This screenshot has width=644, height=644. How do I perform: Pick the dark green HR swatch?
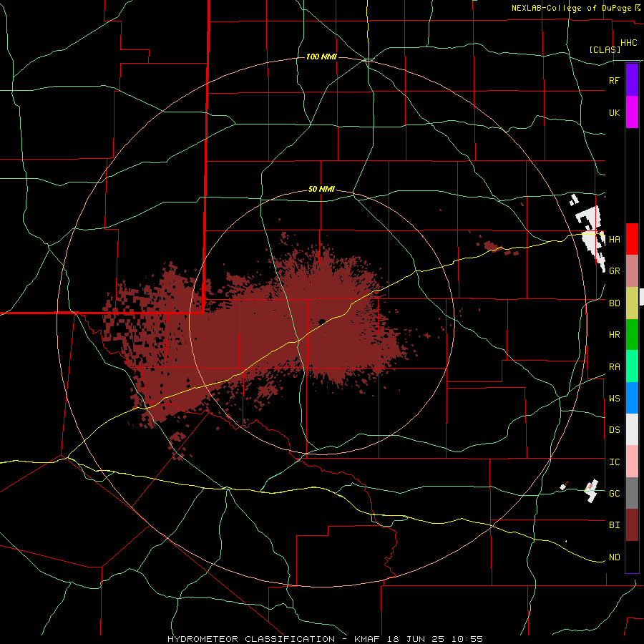pyautogui.click(x=632, y=334)
